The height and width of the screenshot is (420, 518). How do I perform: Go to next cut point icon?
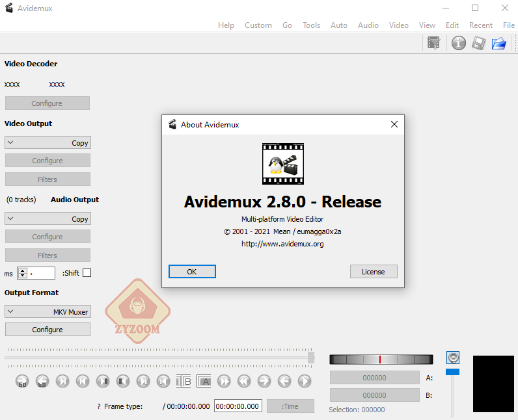[143, 381]
